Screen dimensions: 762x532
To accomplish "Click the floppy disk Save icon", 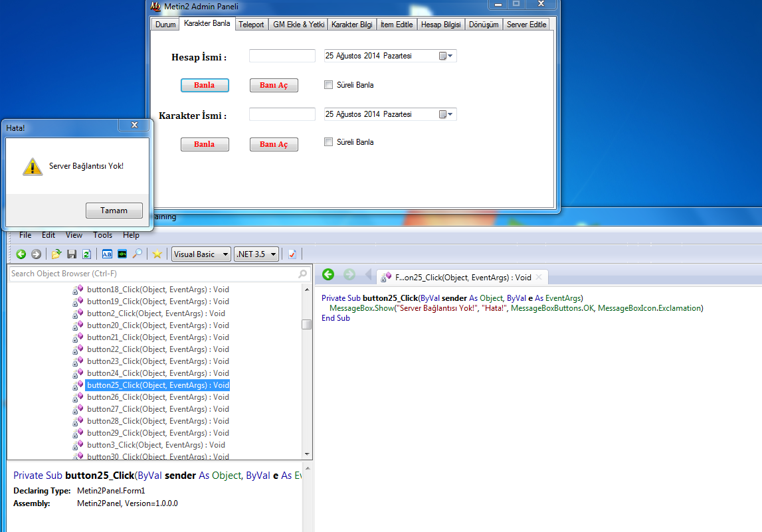I will point(72,254).
